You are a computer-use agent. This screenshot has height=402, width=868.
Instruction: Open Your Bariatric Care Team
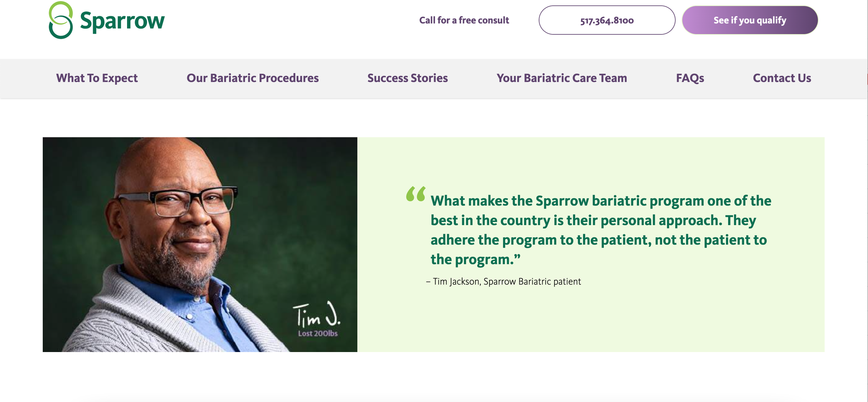[562, 78]
